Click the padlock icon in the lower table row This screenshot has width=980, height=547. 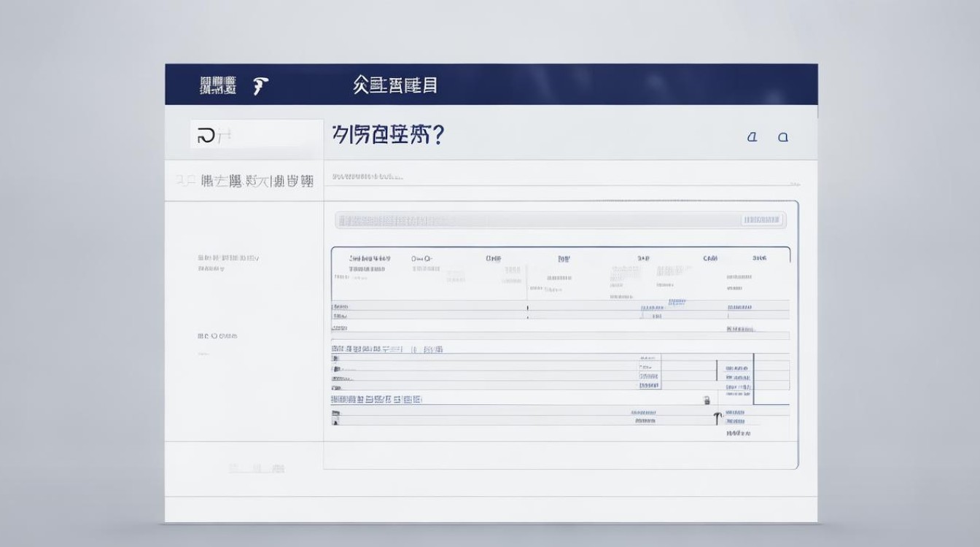point(706,400)
